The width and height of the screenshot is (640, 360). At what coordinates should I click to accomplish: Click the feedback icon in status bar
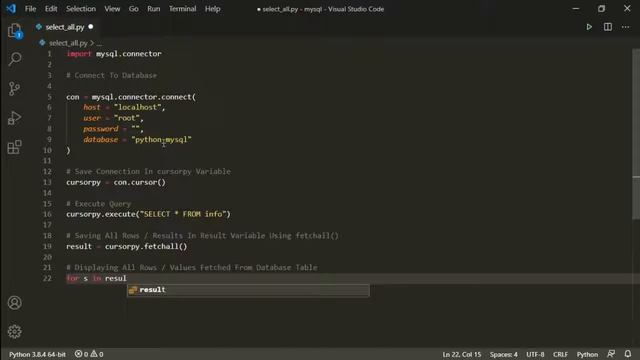pos(611,354)
